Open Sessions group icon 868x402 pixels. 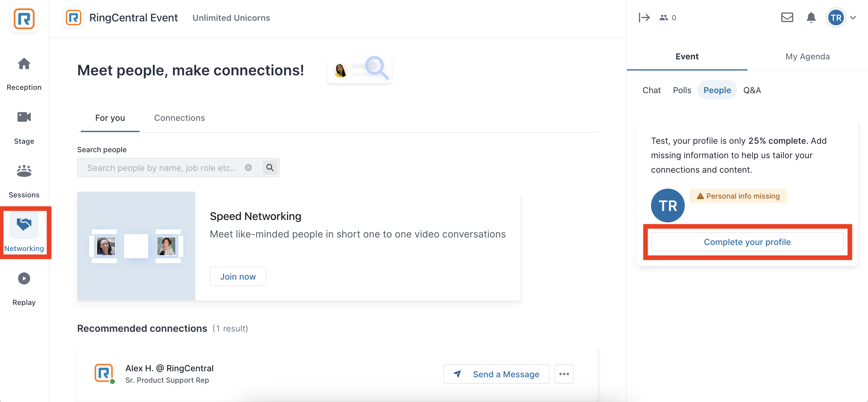[x=24, y=171]
